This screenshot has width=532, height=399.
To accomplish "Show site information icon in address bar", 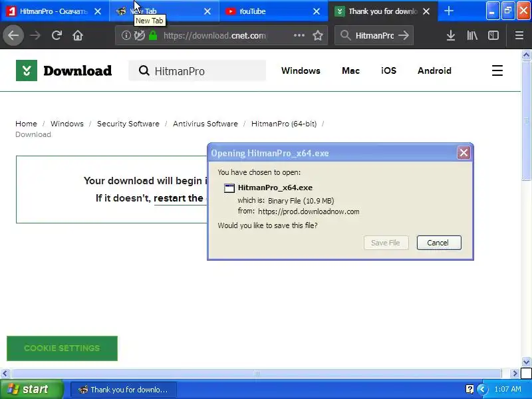I will 126,35.
